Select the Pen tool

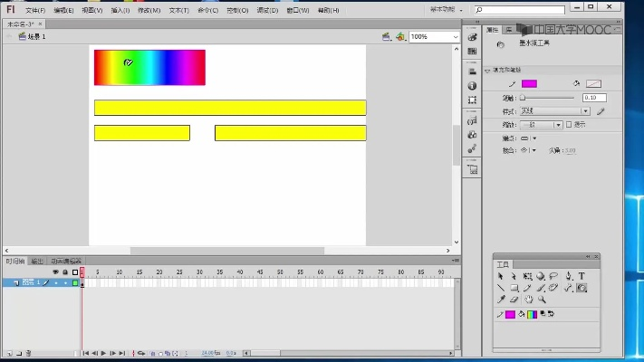[568, 277]
